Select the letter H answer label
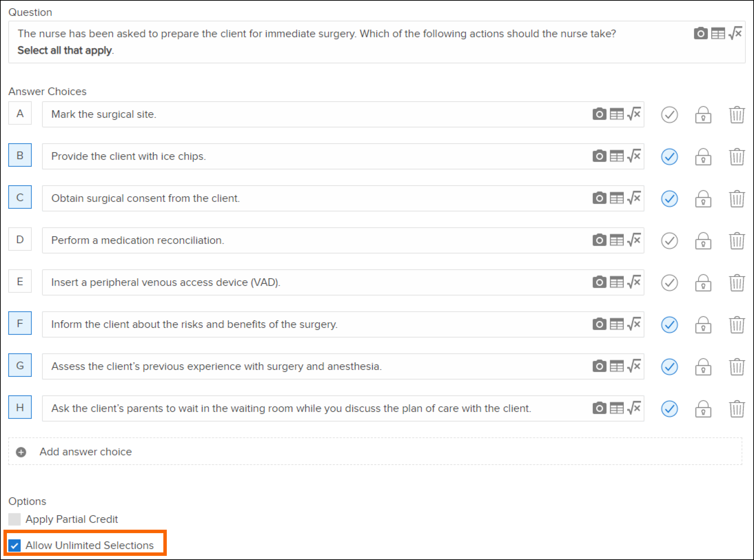The image size is (754, 560). (20, 407)
